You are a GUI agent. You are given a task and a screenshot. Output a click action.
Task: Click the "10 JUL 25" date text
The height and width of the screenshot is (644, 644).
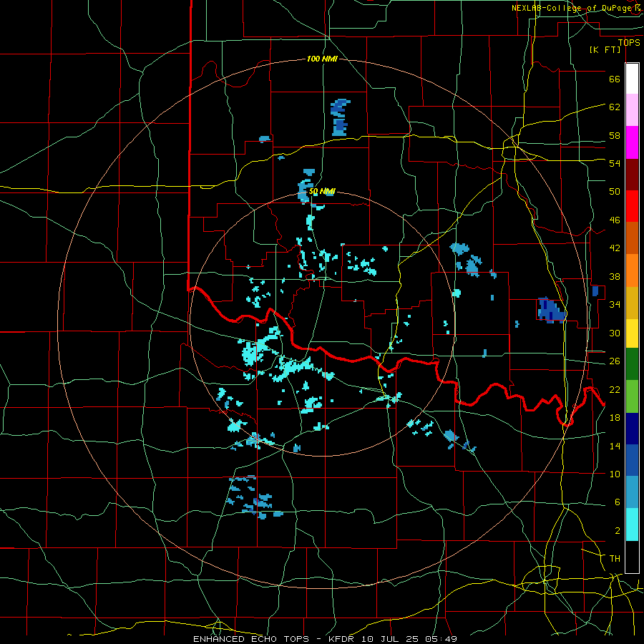(x=391, y=639)
